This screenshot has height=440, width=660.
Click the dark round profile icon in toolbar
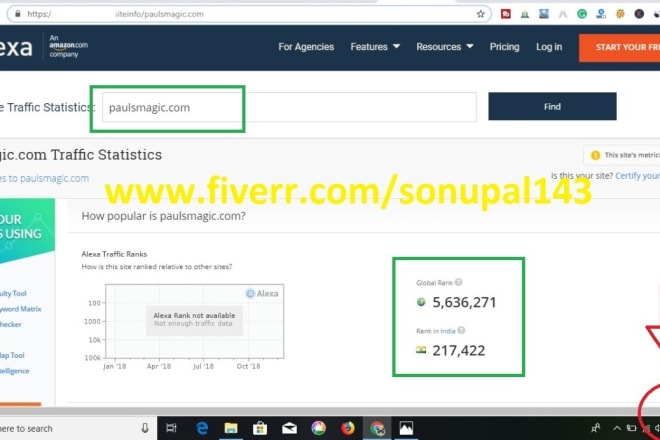click(639, 14)
